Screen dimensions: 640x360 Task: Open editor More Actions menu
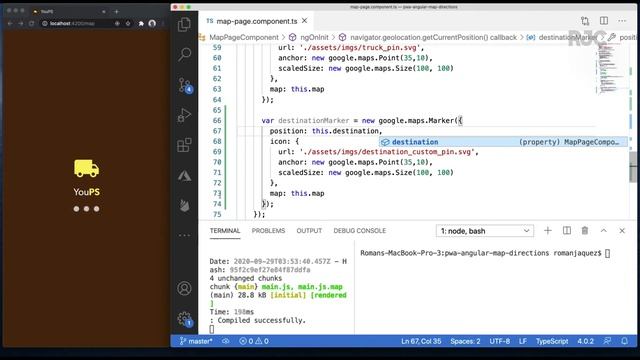[x=622, y=21]
